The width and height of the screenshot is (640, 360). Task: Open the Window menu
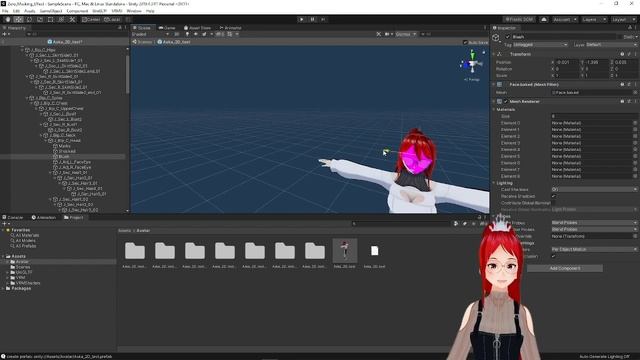(x=134, y=11)
